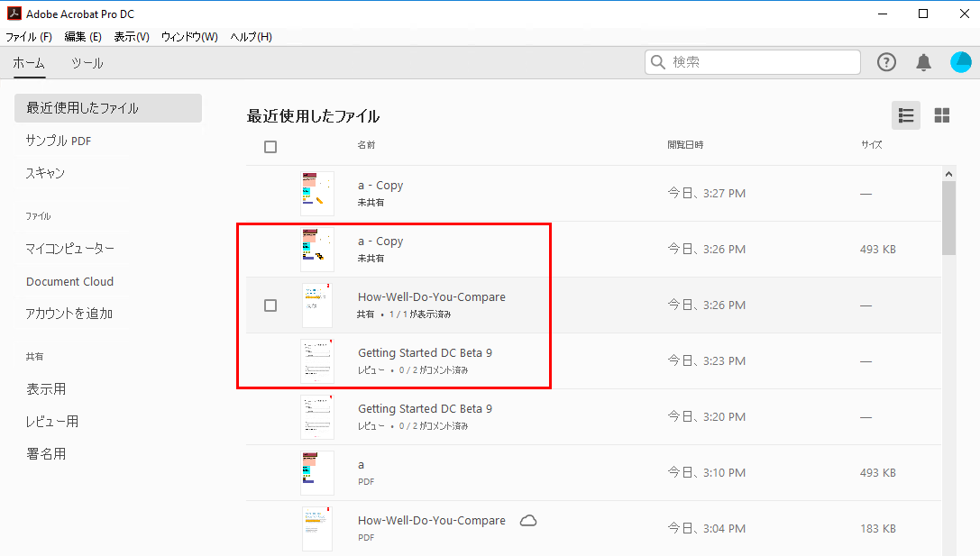Image resolution: width=980 pixels, height=556 pixels.
Task: Sort by サイズ column header
Action: 871,145
